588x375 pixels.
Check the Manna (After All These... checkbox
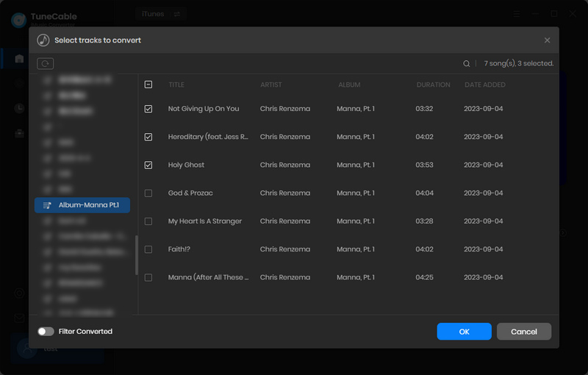click(148, 277)
